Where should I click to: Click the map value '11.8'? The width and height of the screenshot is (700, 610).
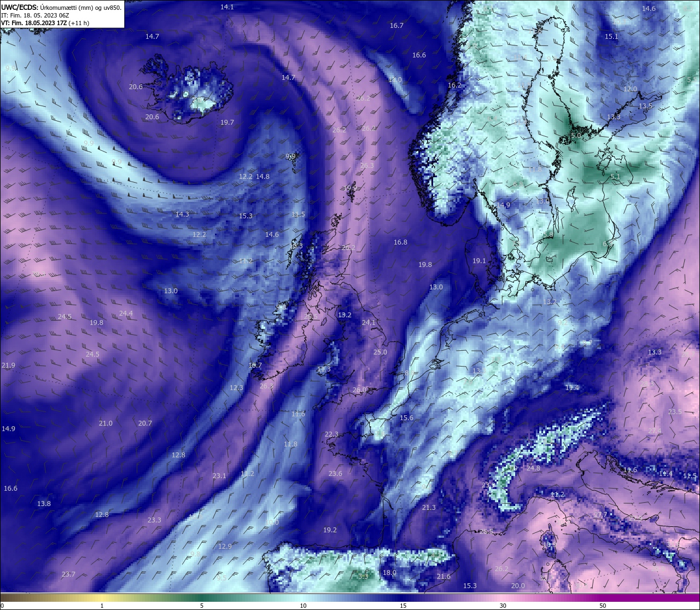pos(290,444)
